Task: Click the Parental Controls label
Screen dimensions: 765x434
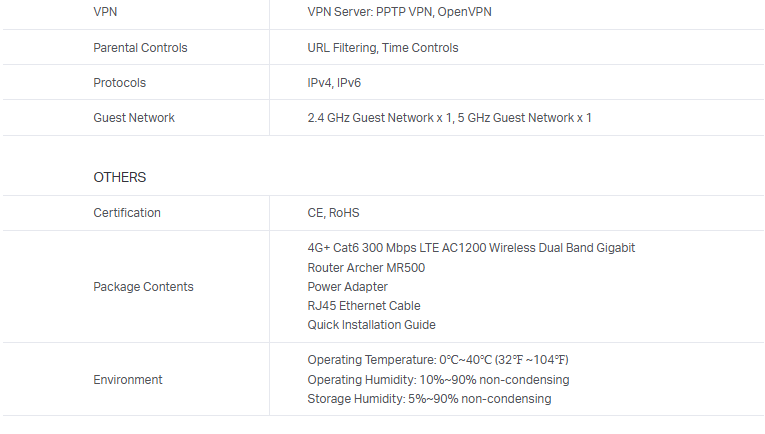Action: click(x=140, y=47)
